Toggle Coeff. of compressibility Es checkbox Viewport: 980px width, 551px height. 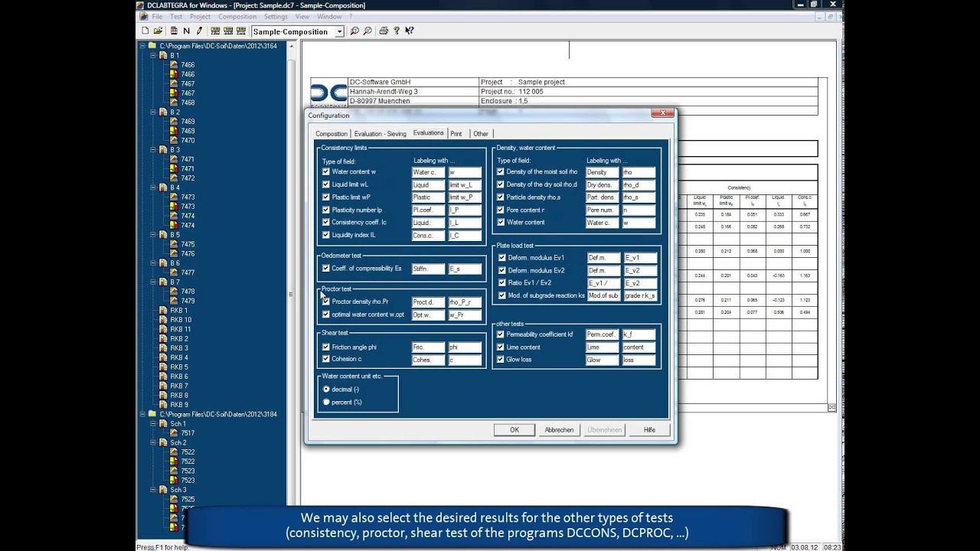pyautogui.click(x=326, y=269)
